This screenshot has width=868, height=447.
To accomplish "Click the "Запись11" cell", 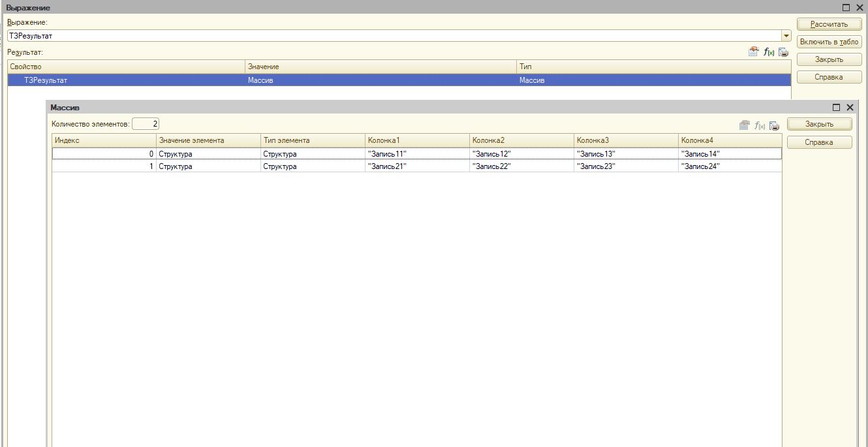I will tap(417, 154).
